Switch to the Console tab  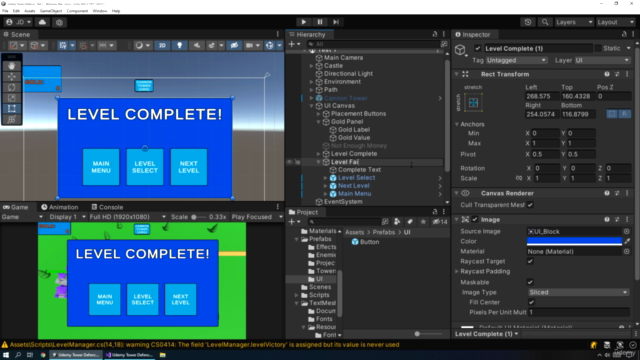click(107, 207)
